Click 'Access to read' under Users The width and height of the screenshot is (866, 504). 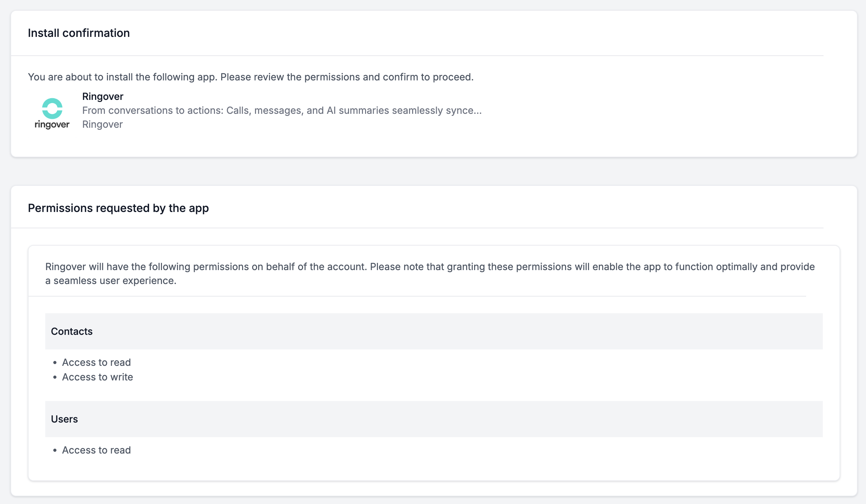[96, 450]
